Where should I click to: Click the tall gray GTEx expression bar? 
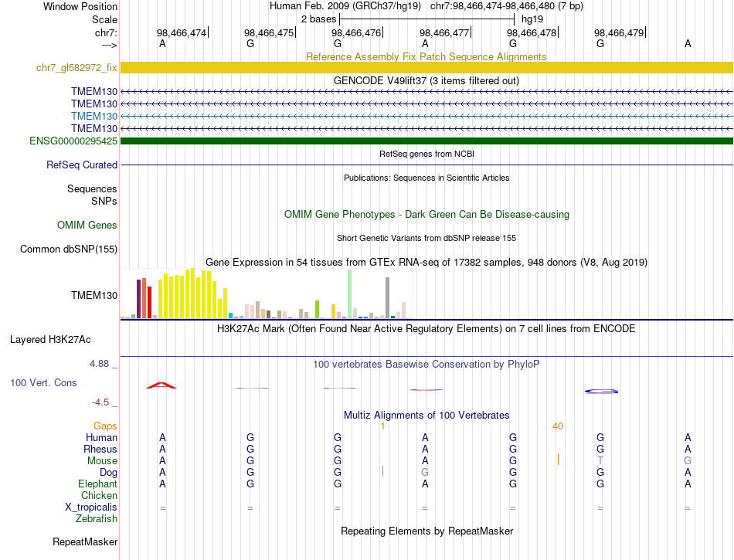387,297
